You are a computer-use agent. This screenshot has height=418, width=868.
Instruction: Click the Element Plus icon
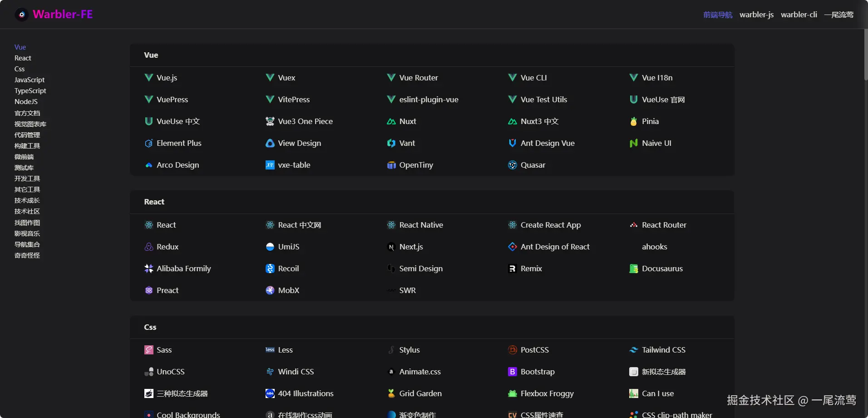(148, 143)
